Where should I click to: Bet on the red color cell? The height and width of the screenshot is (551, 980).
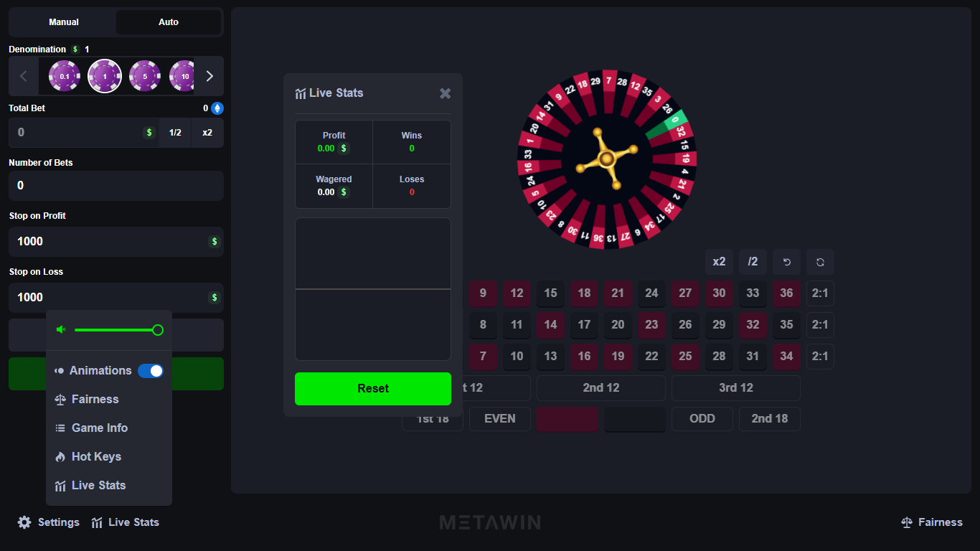point(567,419)
